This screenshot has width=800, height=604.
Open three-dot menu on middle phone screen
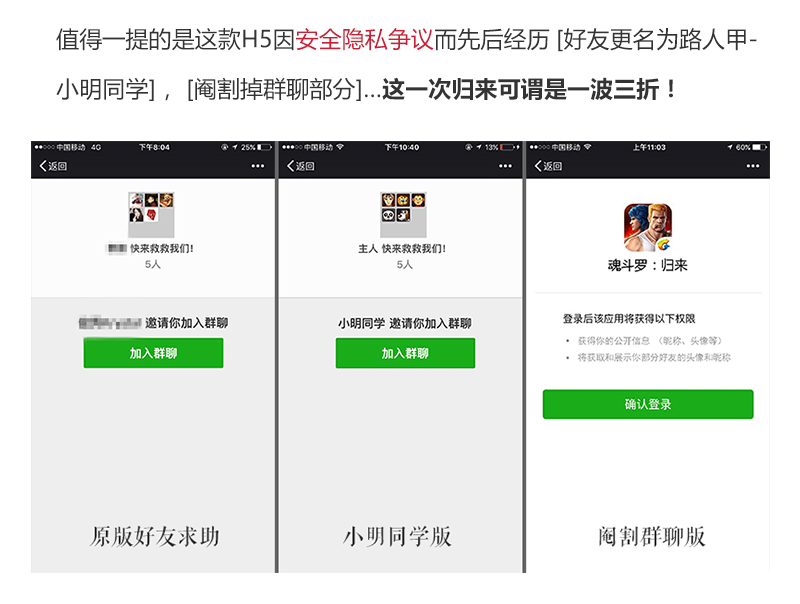point(505,166)
